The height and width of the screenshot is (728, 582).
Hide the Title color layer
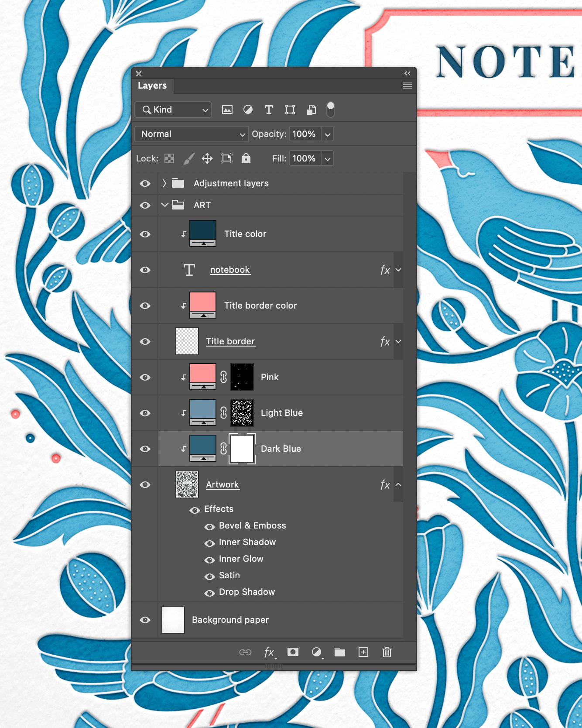pos(145,234)
